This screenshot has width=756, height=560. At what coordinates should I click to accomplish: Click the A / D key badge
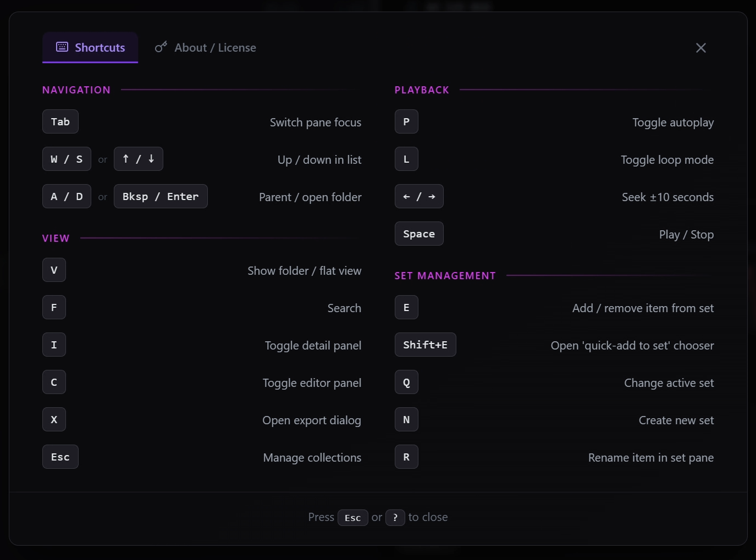point(67,197)
